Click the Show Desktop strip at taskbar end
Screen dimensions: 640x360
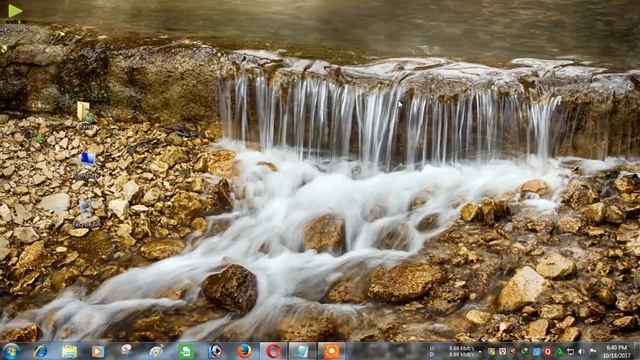pos(637,351)
